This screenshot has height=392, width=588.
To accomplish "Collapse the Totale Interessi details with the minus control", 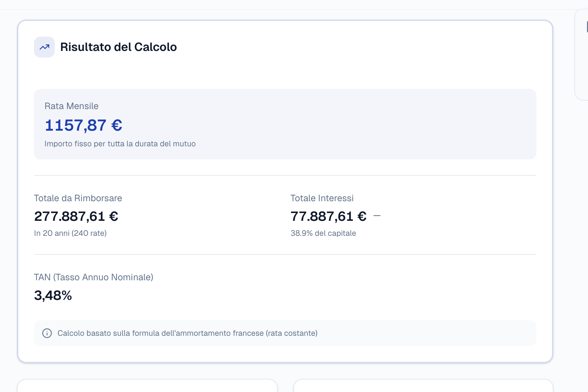I will pos(378,216).
